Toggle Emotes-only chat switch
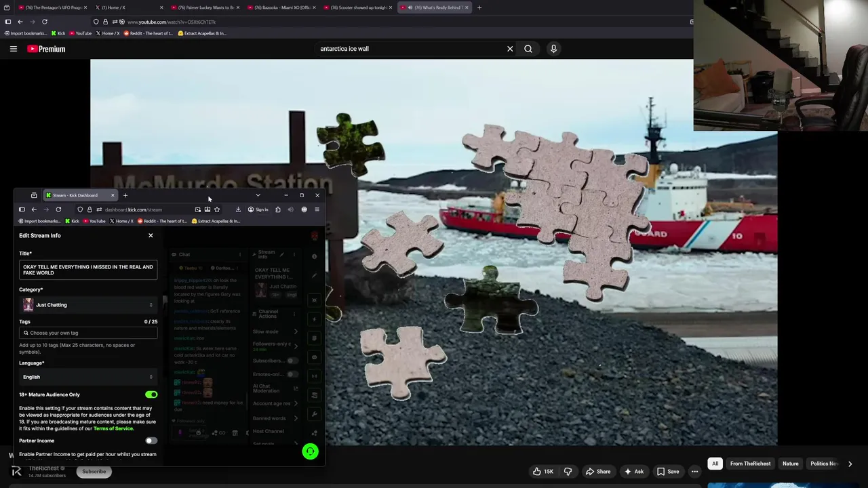 [x=292, y=374]
